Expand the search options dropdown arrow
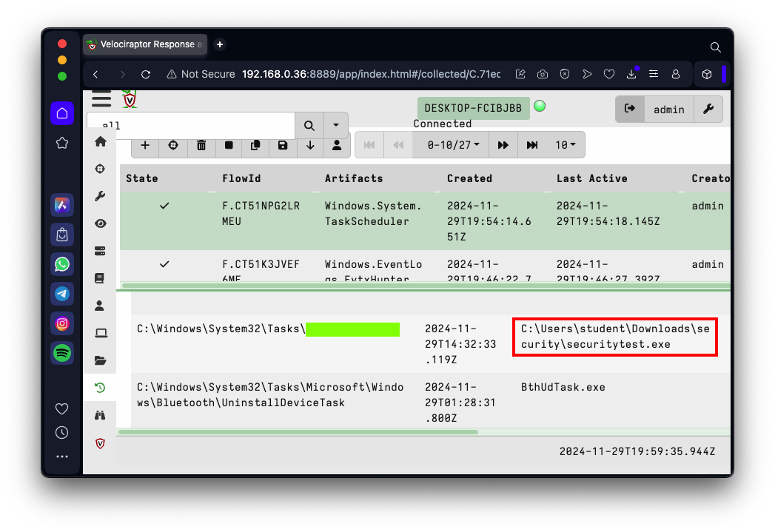 coord(336,126)
